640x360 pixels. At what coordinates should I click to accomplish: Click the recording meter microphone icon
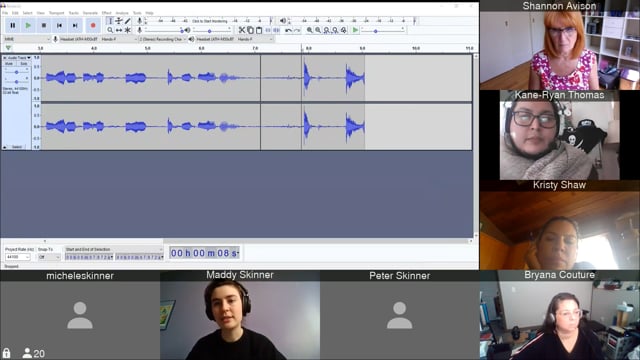pos(140,21)
